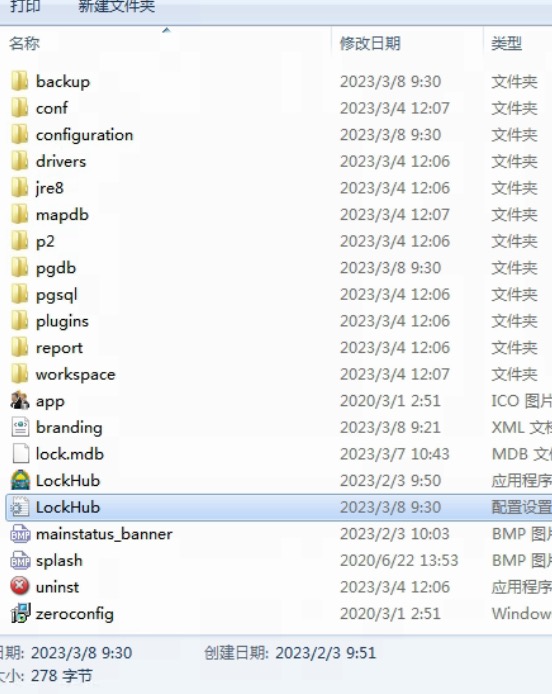Select the blank lock.mdb file icon
The height and width of the screenshot is (694, 552).
(20, 454)
